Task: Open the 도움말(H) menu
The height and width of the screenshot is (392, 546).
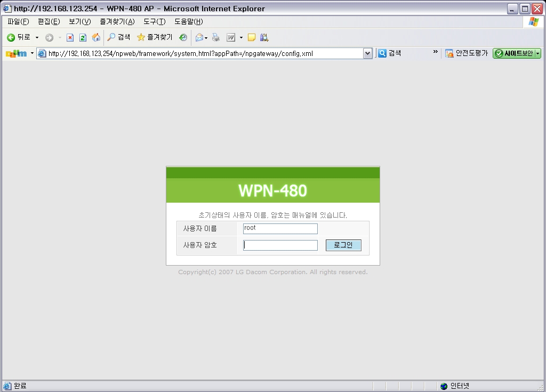Action: point(188,22)
